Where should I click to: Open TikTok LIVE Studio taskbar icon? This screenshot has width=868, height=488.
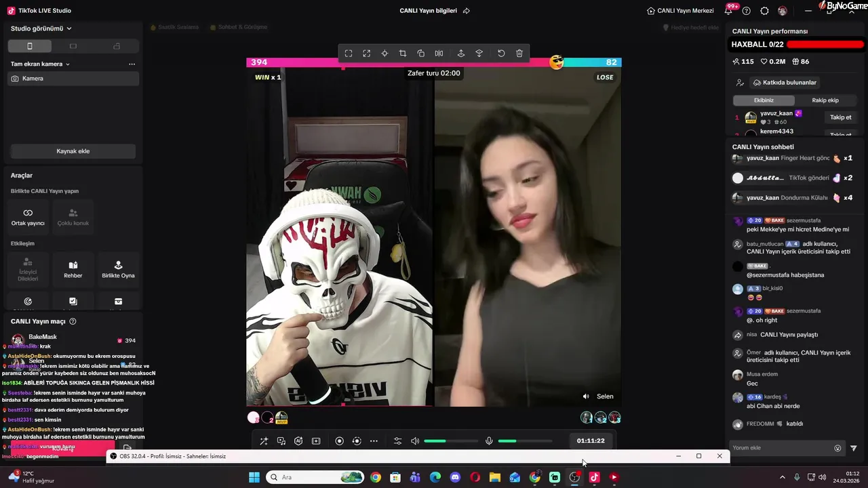coord(594,477)
